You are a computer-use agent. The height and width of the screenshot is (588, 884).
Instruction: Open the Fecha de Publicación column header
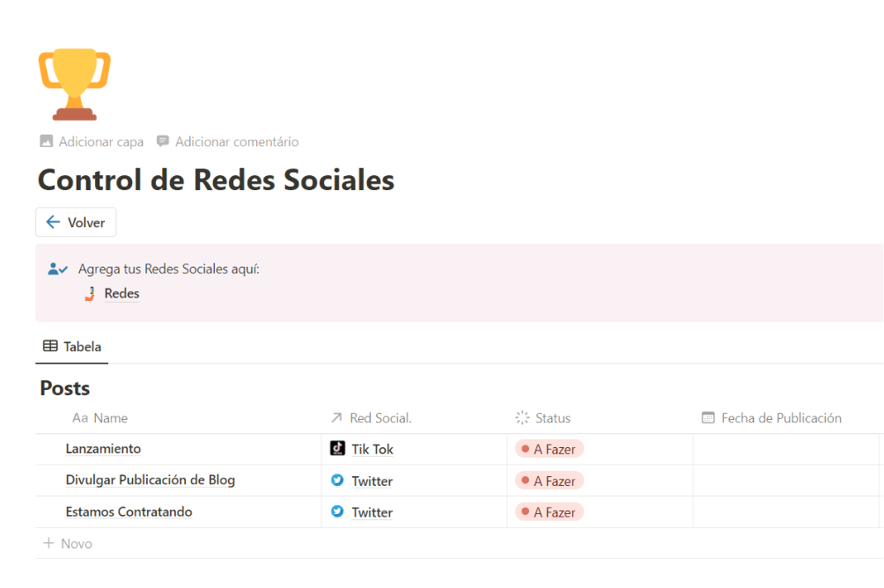click(780, 418)
